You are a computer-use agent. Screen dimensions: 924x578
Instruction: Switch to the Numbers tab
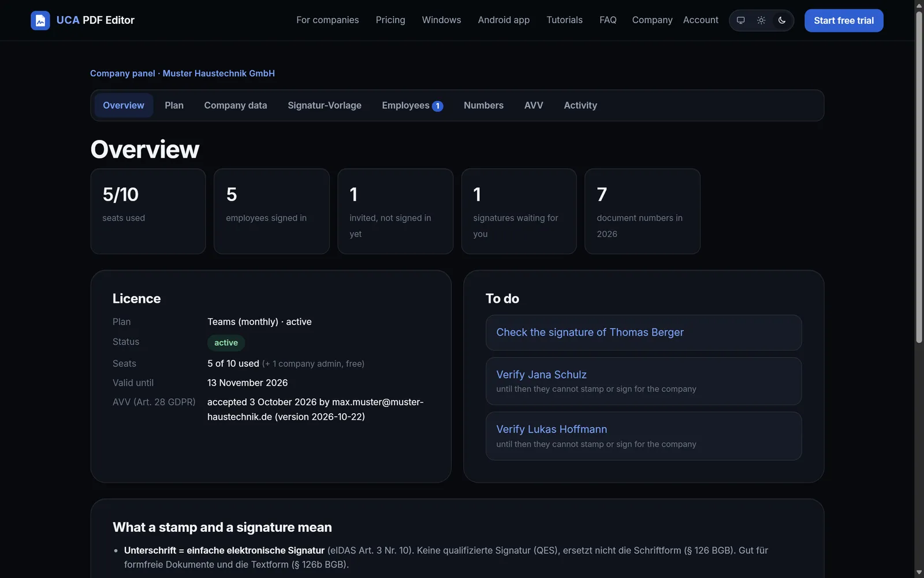[x=483, y=105]
